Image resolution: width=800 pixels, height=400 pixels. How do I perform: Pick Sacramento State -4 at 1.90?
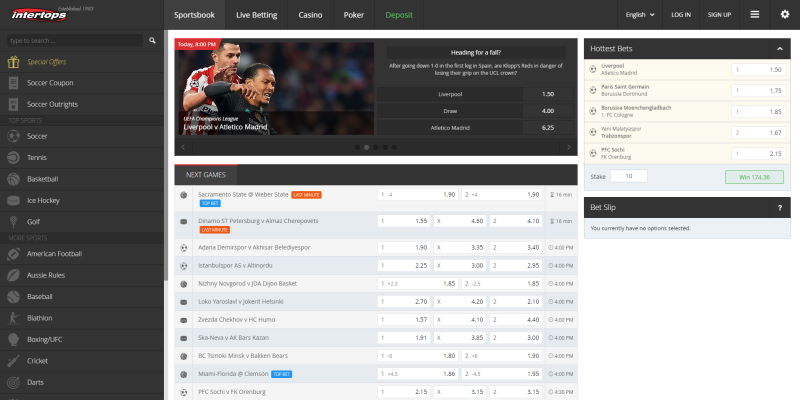pyautogui.click(x=418, y=194)
